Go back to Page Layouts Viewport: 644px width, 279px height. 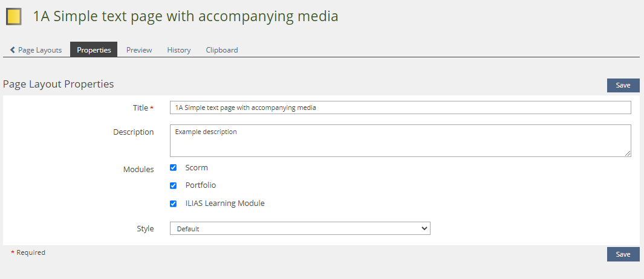click(x=39, y=50)
